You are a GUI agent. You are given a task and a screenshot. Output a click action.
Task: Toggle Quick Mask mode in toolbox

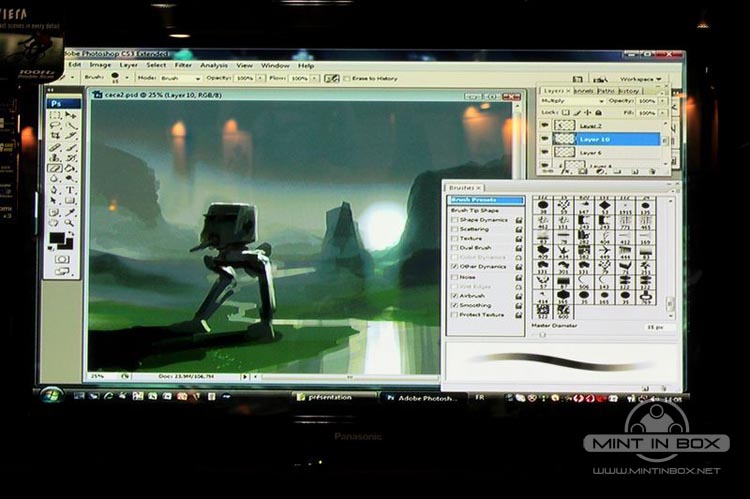(x=62, y=259)
